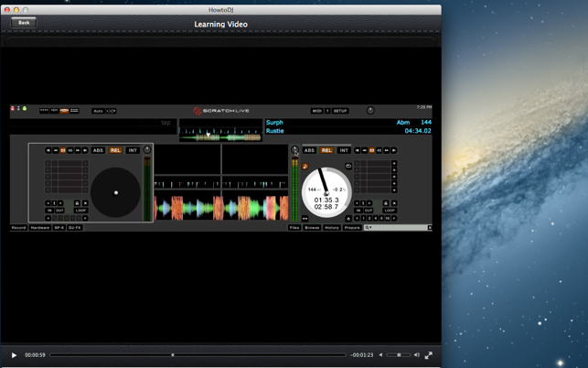Select ABS mode on the left deck
This screenshot has height=368, width=588.
tap(98, 150)
